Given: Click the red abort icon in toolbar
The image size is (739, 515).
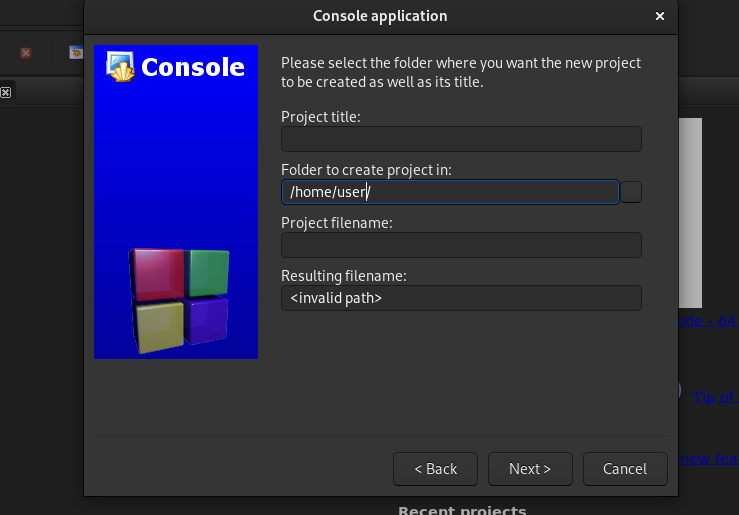Looking at the screenshot, I should pos(26,53).
